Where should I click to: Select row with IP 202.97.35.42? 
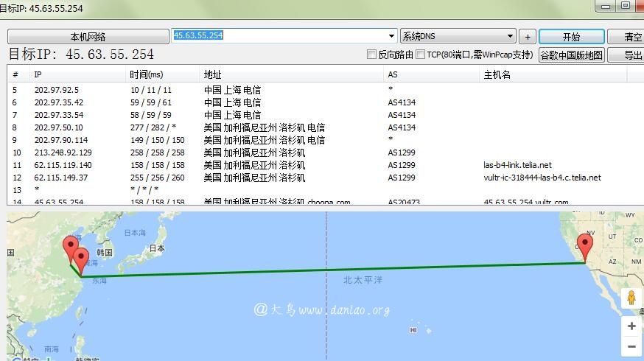pyautogui.click(x=325, y=102)
